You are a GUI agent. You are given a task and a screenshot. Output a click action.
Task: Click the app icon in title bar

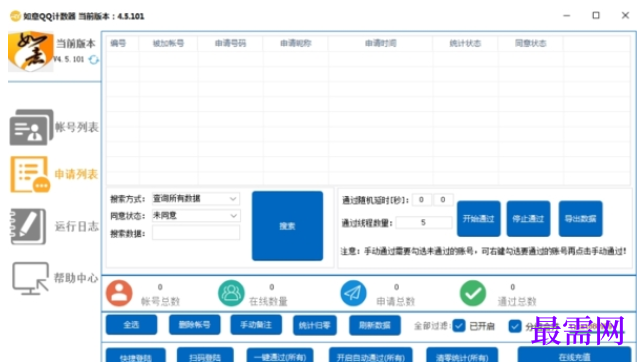[15, 16]
